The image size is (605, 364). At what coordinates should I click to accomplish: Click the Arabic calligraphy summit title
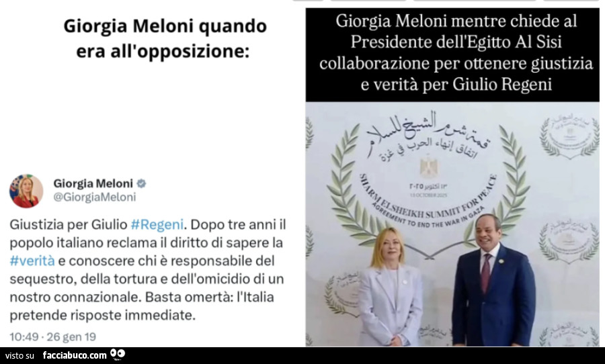(x=428, y=135)
